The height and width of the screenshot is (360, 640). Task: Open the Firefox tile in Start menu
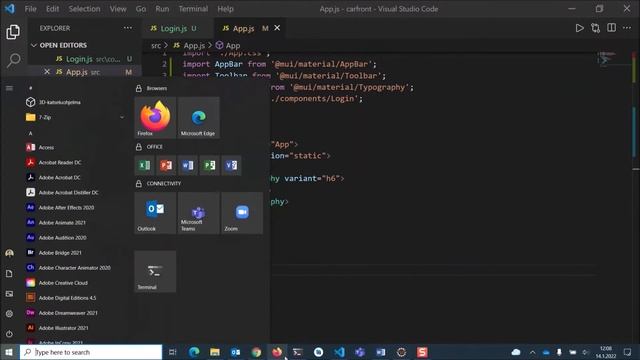click(155, 118)
